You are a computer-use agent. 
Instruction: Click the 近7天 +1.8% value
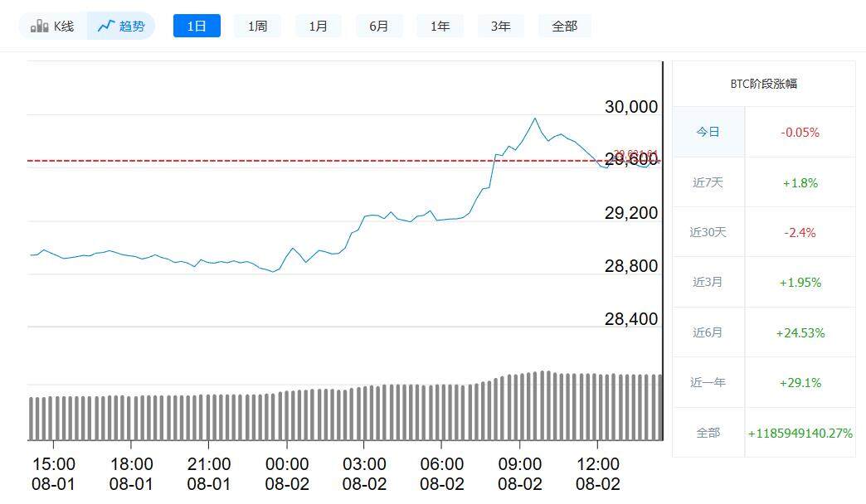point(800,182)
